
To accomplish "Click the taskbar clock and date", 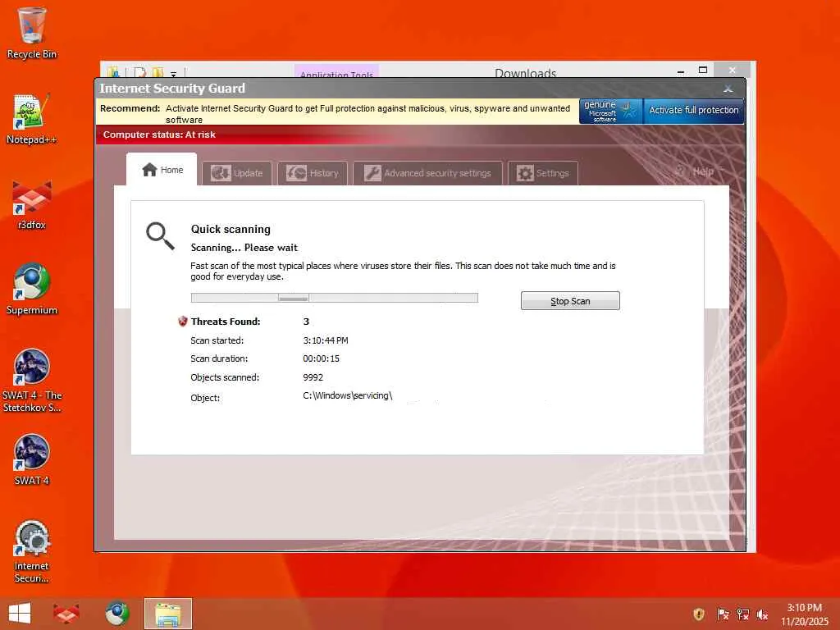I will [x=804, y=614].
